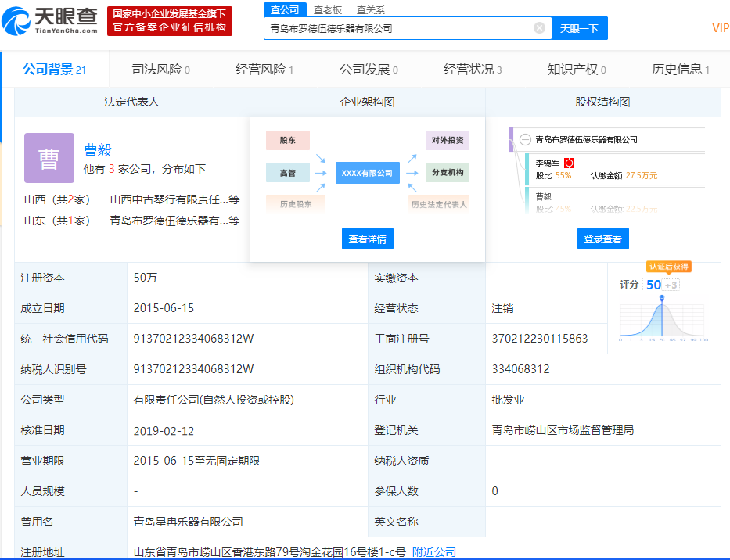Open the VIP link
Image resolution: width=730 pixels, height=560 pixels.
point(721,28)
